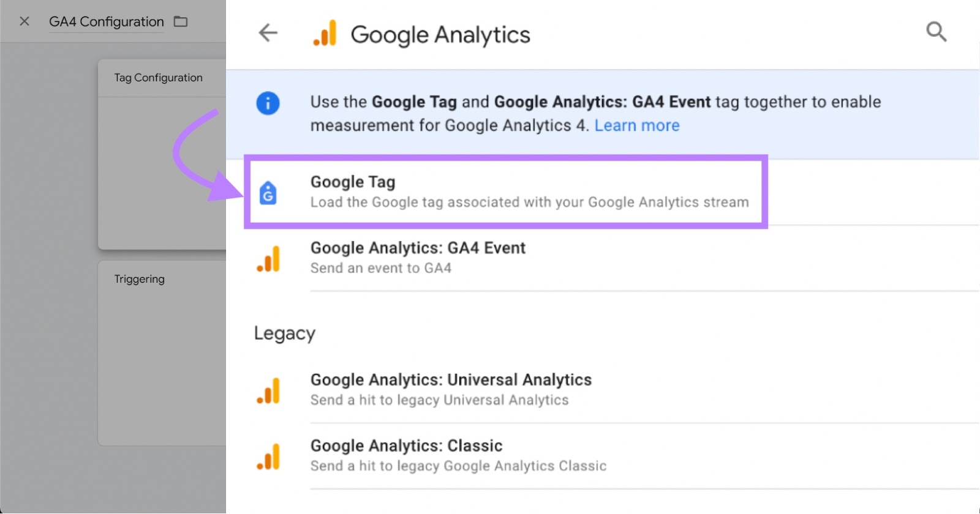Image resolution: width=980 pixels, height=514 pixels.
Task: Close the GA4 Configuration editor with the X
Action: point(24,21)
